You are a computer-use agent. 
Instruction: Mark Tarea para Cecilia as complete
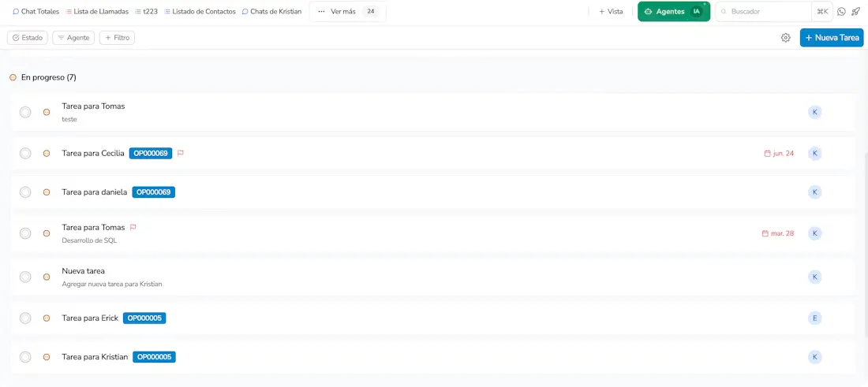point(25,154)
